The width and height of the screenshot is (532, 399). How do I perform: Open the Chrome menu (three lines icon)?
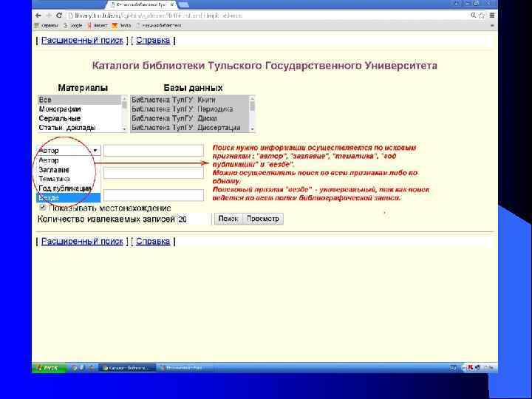point(491,16)
